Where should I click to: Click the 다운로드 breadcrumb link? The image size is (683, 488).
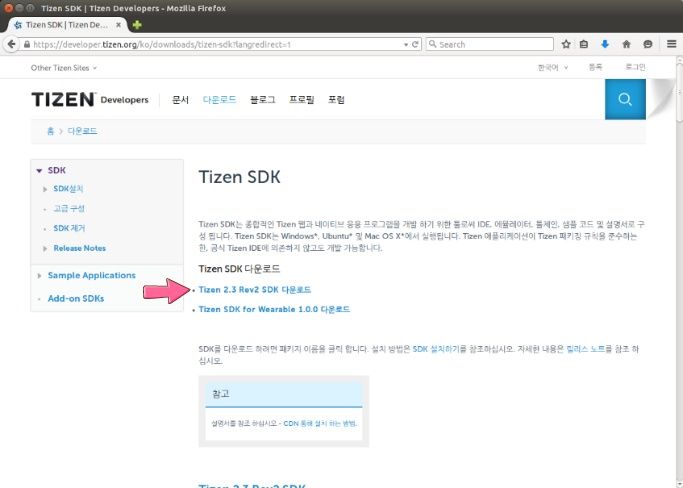[82, 131]
